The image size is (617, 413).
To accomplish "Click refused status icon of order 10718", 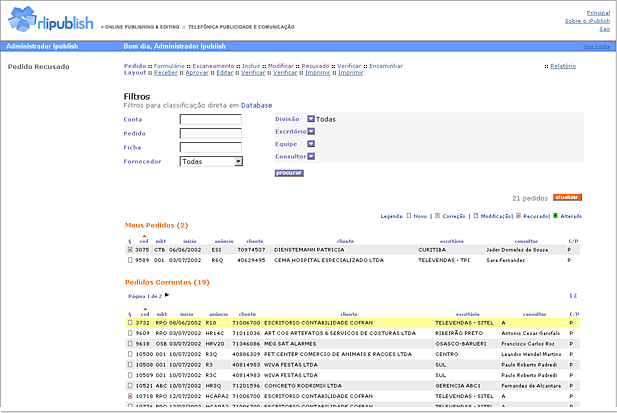I will pyautogui.click(x=130, y=396).
